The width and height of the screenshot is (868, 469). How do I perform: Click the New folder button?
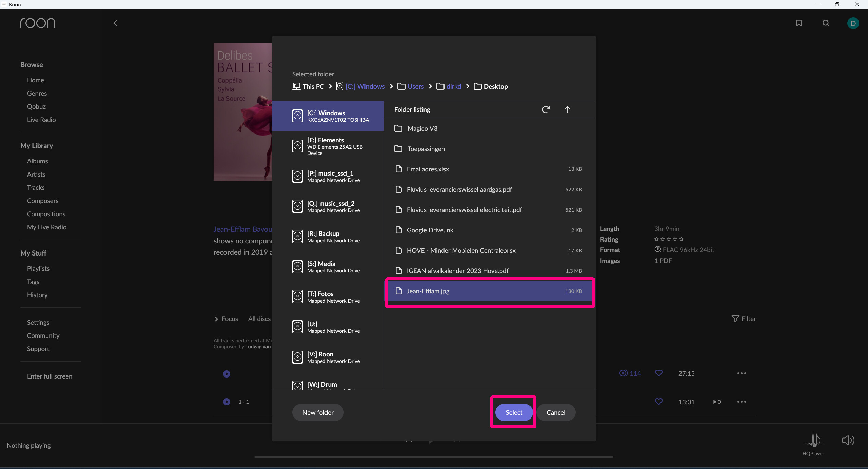[318, 412]
